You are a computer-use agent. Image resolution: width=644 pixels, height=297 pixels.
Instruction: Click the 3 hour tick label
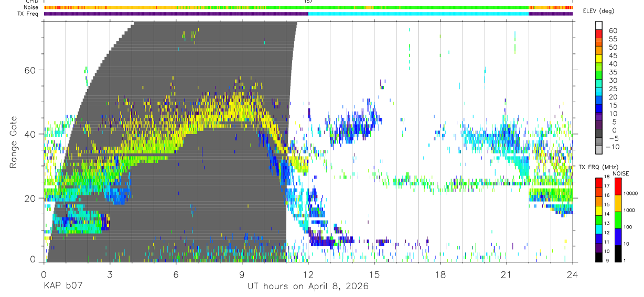coord(110,274)
